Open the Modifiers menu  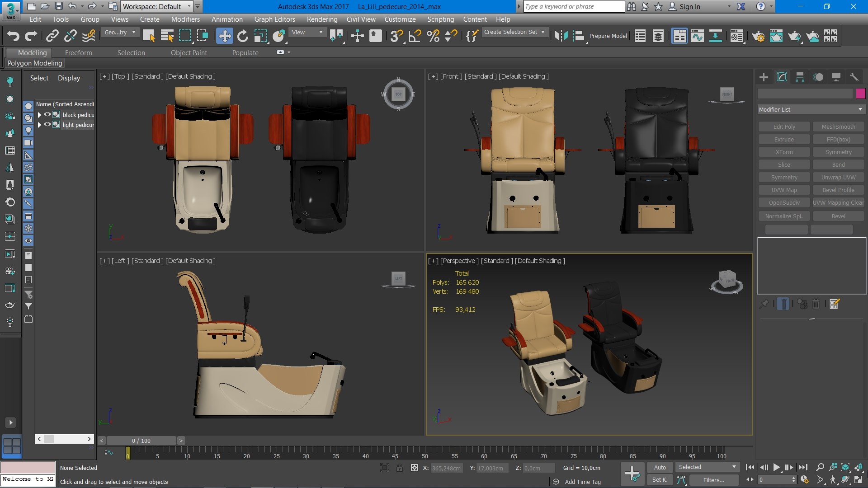click(185, 19)
